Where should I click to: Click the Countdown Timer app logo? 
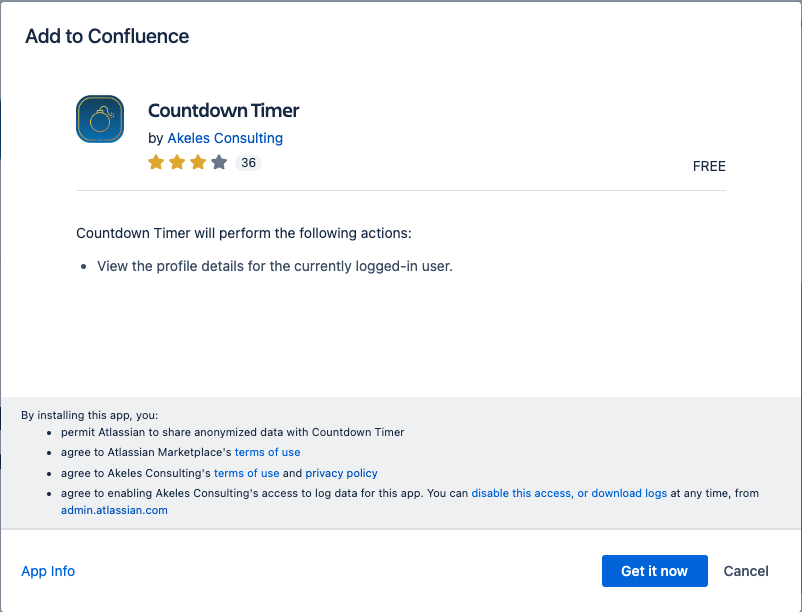point(100,119)
